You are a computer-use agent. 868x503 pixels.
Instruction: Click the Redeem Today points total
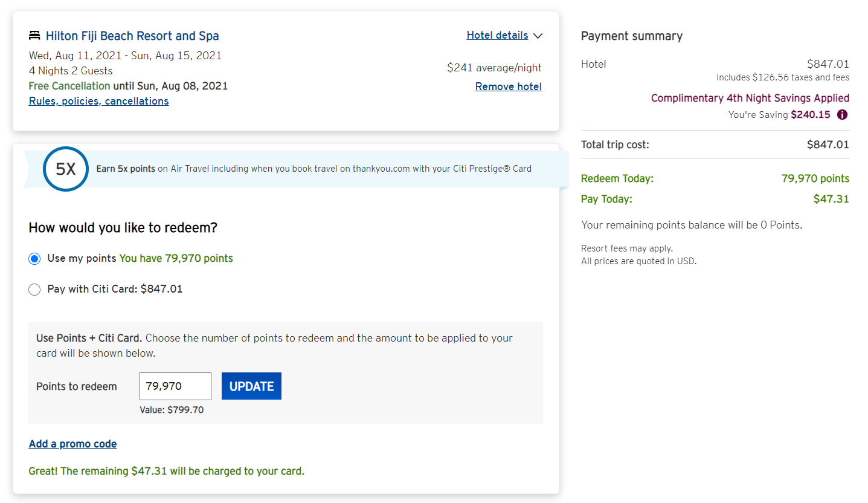pos(815,178)
